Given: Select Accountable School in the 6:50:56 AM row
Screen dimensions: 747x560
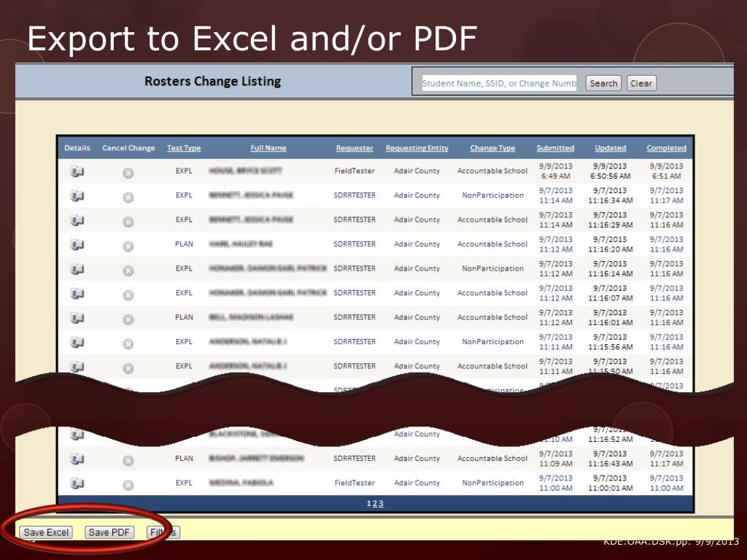Looking at the screenshot, I should point(492,171).
